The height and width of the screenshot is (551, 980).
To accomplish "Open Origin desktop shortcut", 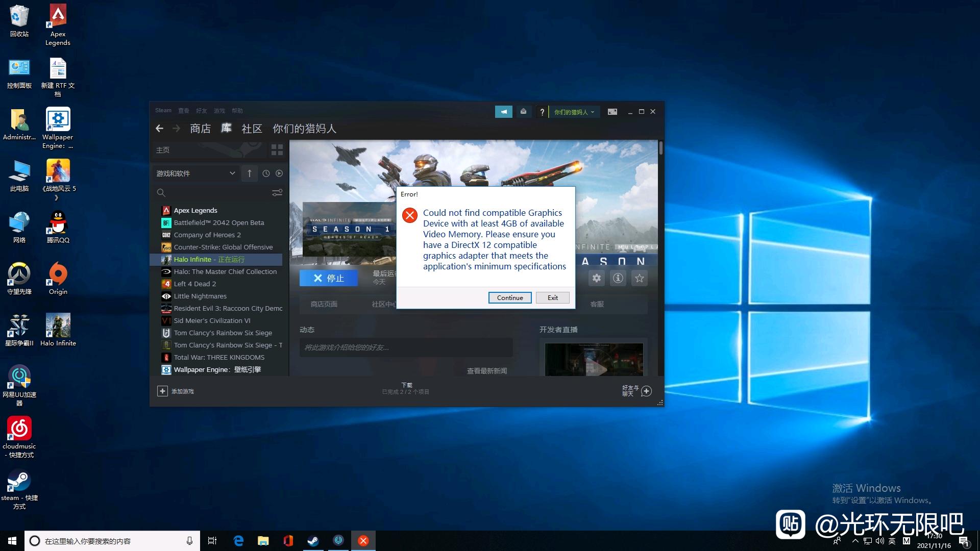I will 58,279.
